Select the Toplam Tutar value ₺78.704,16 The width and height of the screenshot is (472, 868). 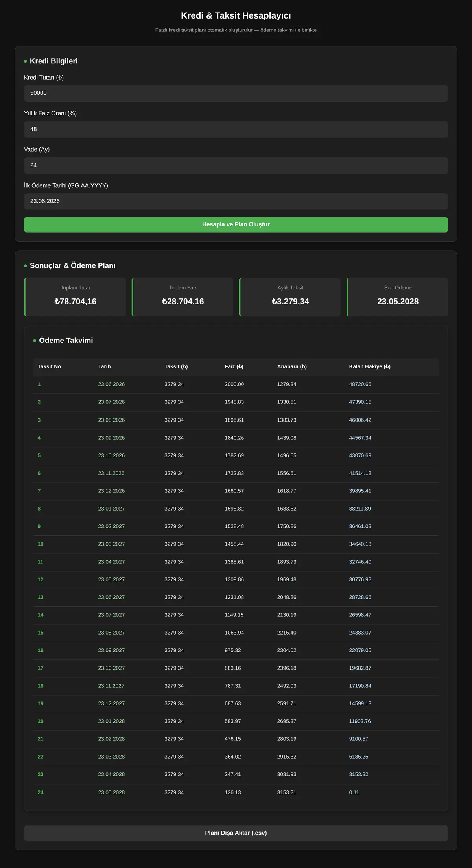(x=76, y=301)
